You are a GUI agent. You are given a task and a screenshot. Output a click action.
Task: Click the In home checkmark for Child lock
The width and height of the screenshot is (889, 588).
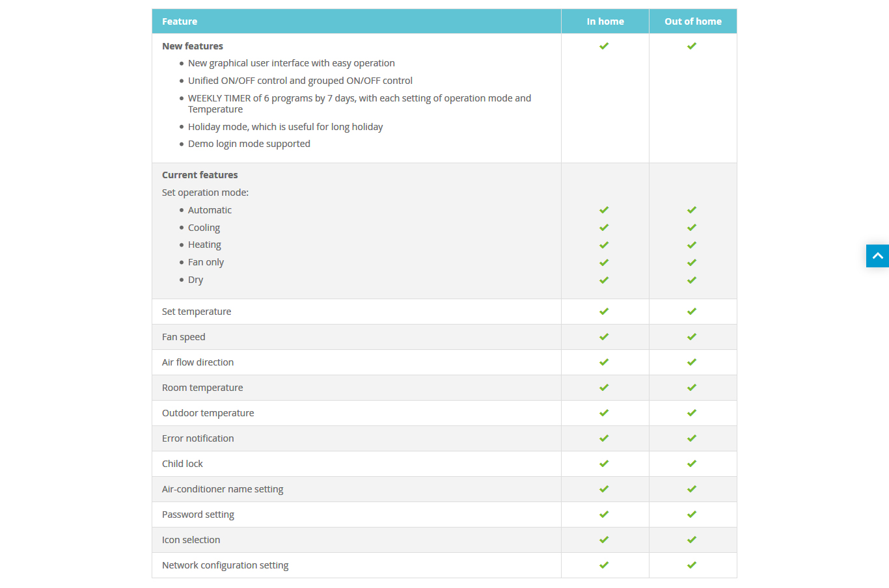pyautogui.click(x=604, y=464)
